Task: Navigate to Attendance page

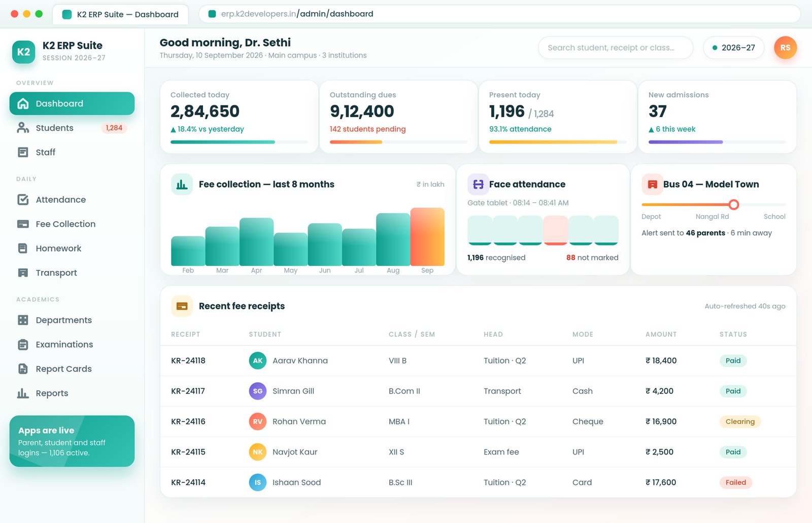Action: (72, 200)
